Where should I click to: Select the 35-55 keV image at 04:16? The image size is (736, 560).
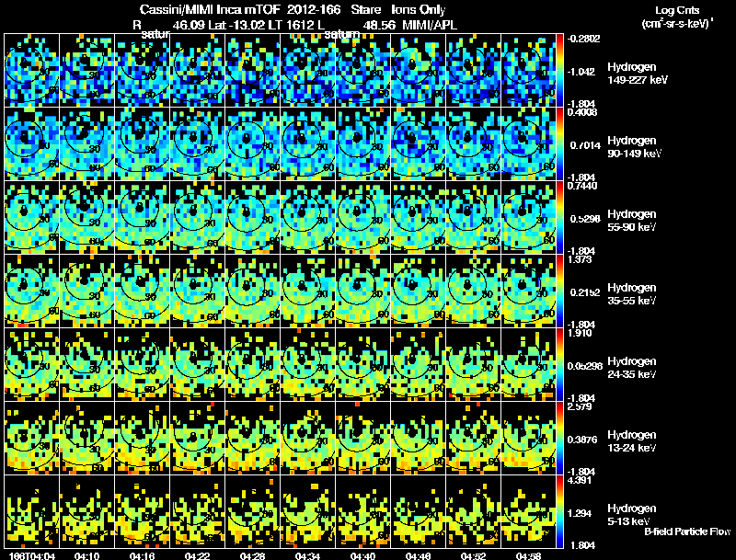click(x=143, y=291)
